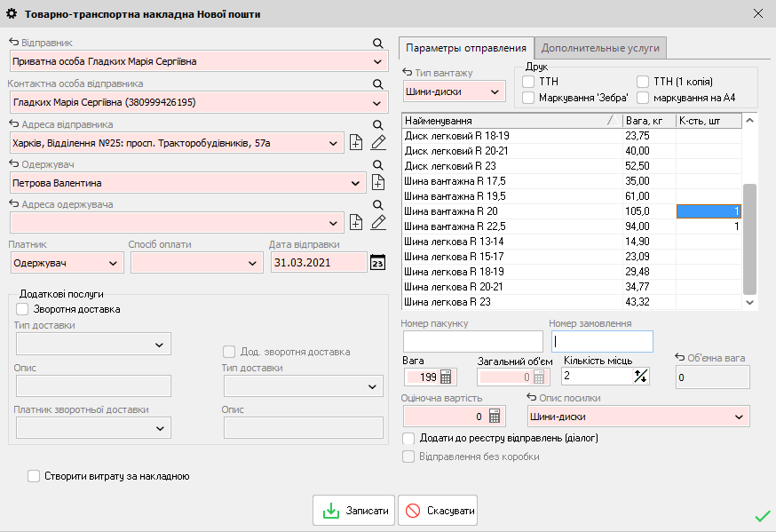Click the add document icon beside Адреса відправника
This screenshot has width=776, height=532.
[356, 142]
